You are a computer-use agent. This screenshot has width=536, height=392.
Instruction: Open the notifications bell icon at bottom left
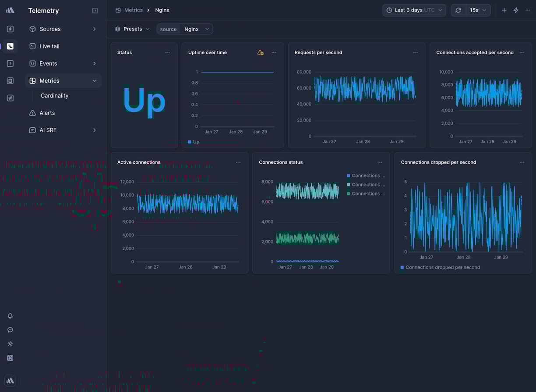click(10, 315)
